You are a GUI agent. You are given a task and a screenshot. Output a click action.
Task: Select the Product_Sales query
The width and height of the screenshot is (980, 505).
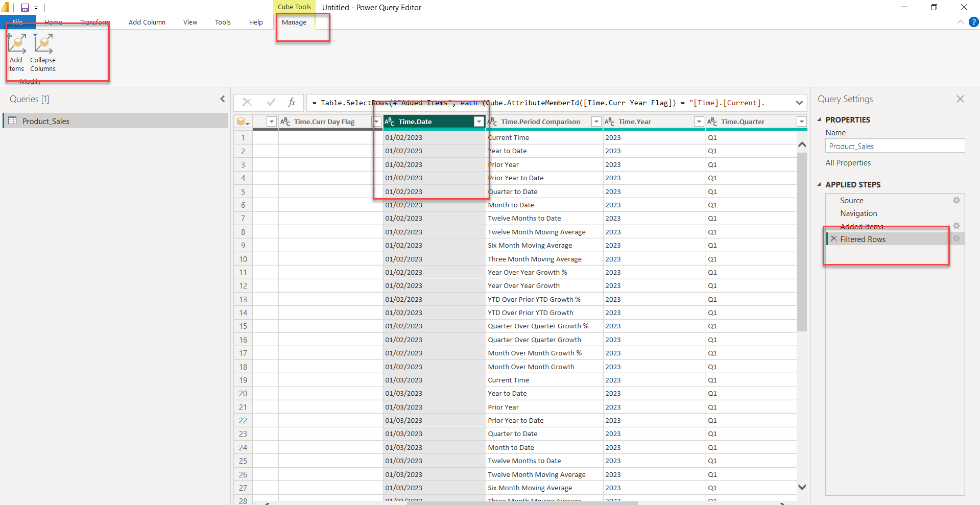pos(115,121)
